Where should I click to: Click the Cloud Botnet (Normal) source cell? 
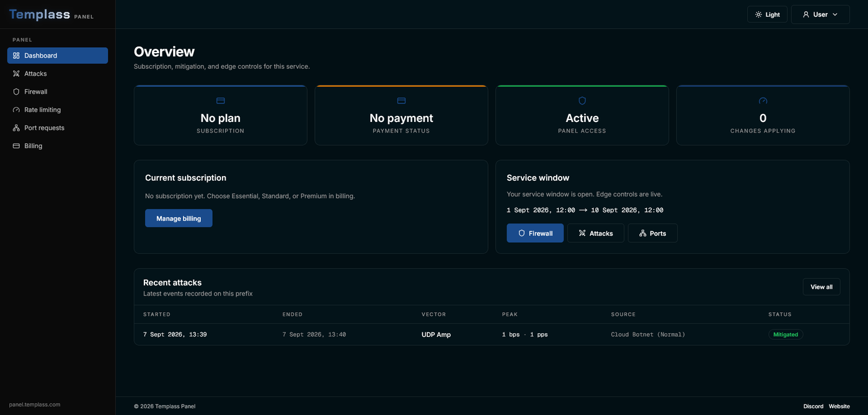[648, 334]
